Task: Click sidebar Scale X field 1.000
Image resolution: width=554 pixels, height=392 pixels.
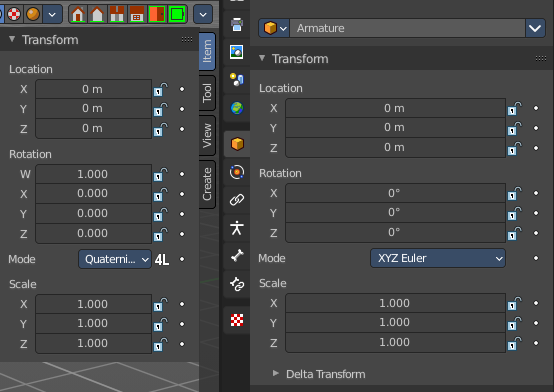Action: (93, 304)
